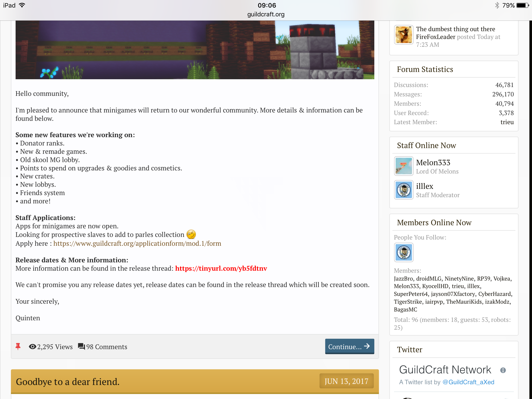This screenshot has height=399, width=532.
Task: Open iairpvp in members online list
Action: click(x=434, y=302)
